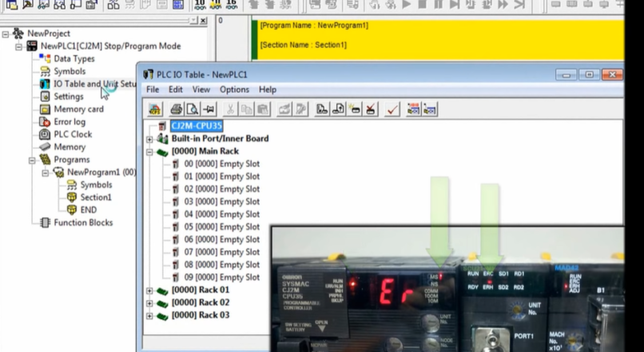Click the play triangle icon in main toolbar
This screenshot has width=644, height=352.
click(407, 5)
